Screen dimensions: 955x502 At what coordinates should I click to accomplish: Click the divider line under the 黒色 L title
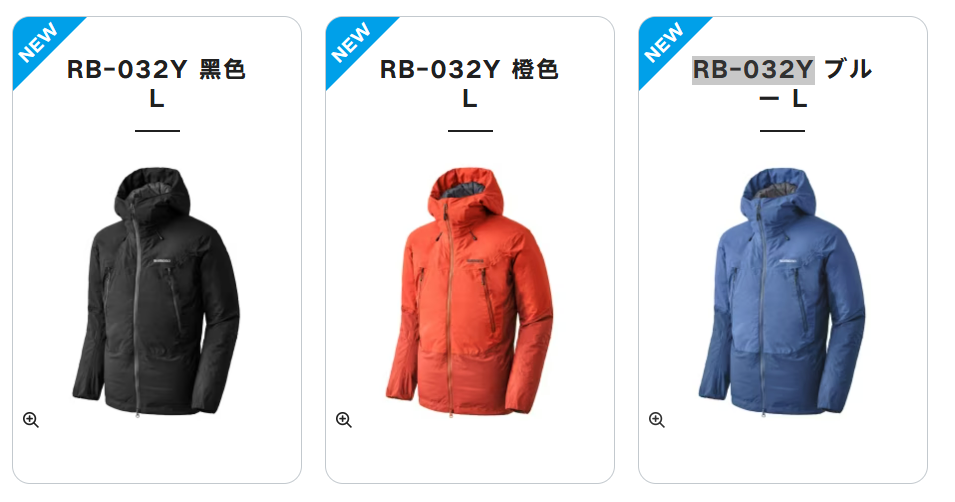pos(157,130)
